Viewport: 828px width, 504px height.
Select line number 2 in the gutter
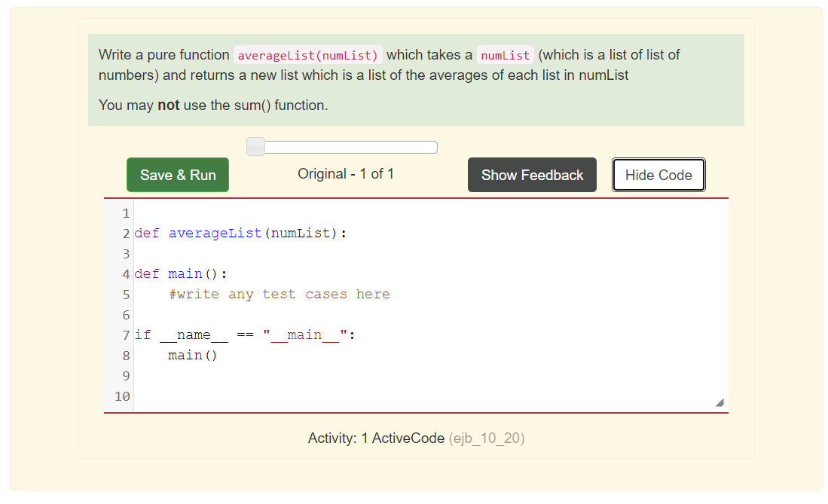click(125, 234)
